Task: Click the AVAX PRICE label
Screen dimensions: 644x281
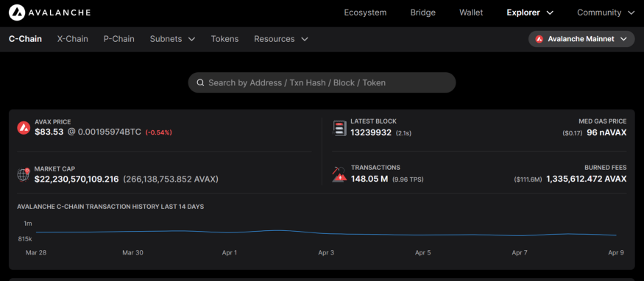Action: click(x=52, y=122)
